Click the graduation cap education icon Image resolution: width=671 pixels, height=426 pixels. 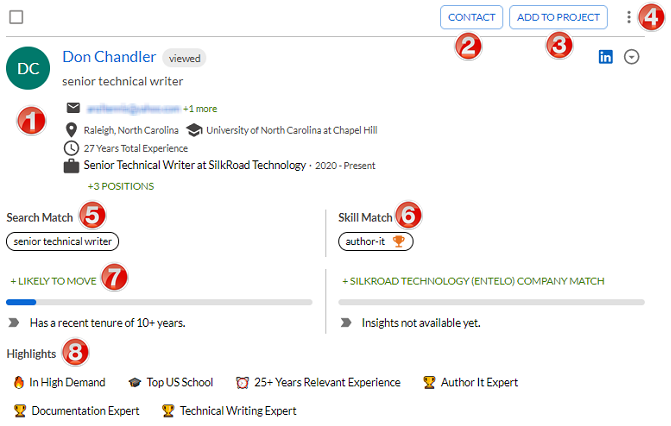[194, 130]
